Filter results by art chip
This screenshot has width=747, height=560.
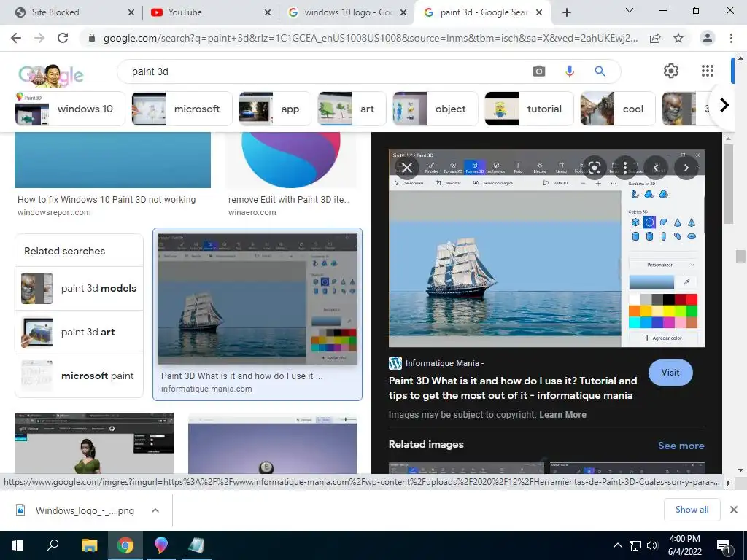click(x=352, y=109)
